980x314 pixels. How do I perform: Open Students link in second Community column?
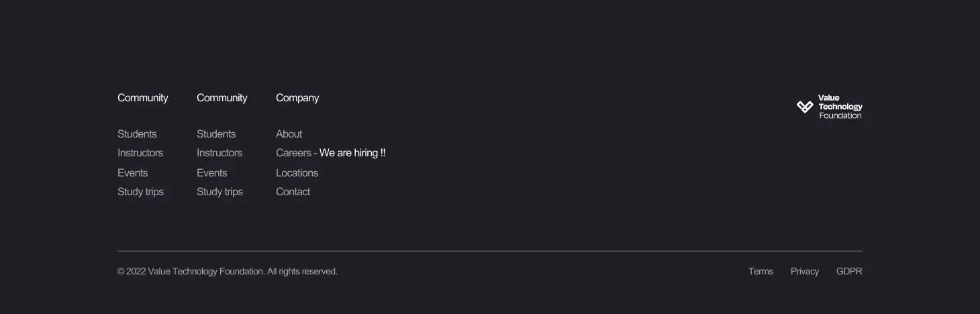coord(216,134)
